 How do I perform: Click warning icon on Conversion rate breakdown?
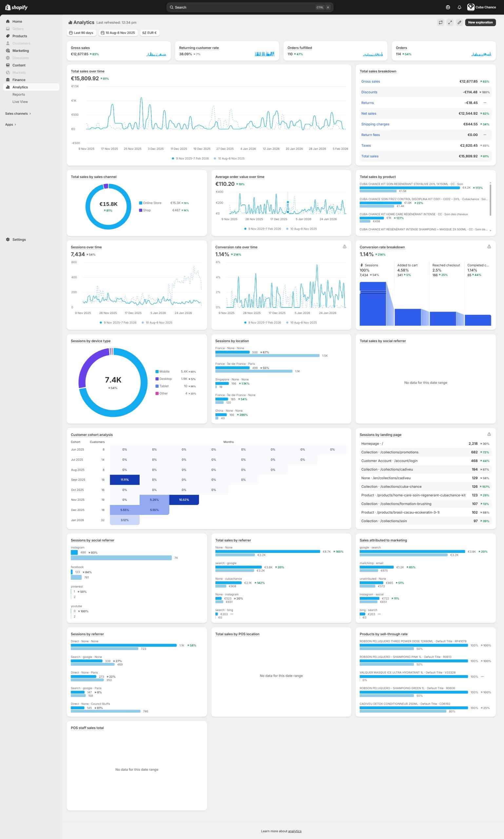[x=489, y=246]
